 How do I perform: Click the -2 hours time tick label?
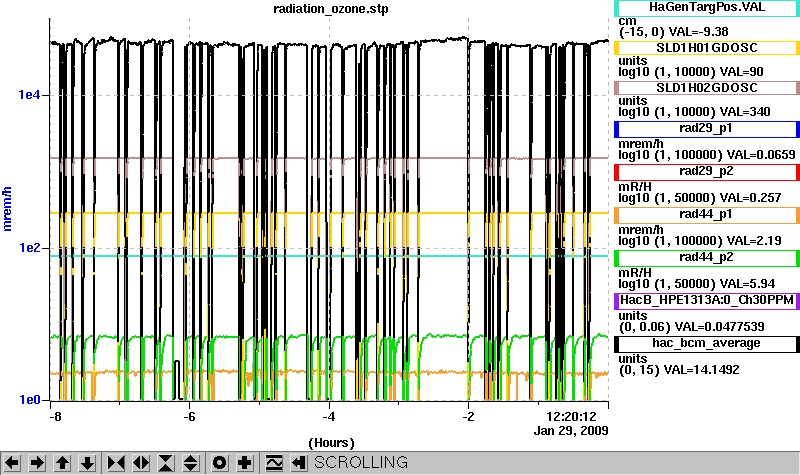pyautogui.click(x=468, y=417)
